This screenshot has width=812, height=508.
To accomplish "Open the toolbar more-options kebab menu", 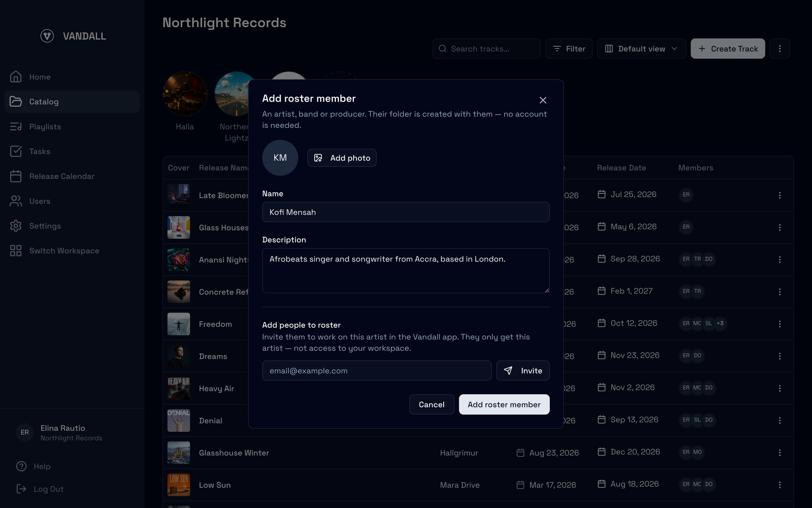I will pos(780,49).
